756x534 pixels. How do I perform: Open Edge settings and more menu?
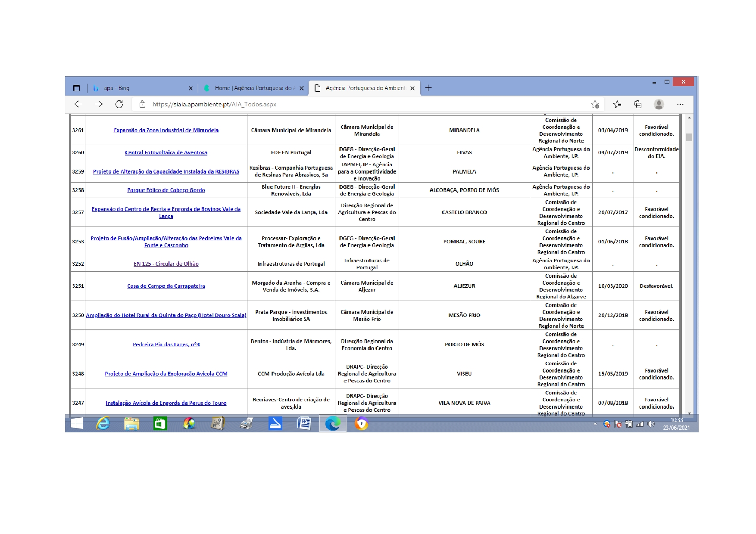680,104
